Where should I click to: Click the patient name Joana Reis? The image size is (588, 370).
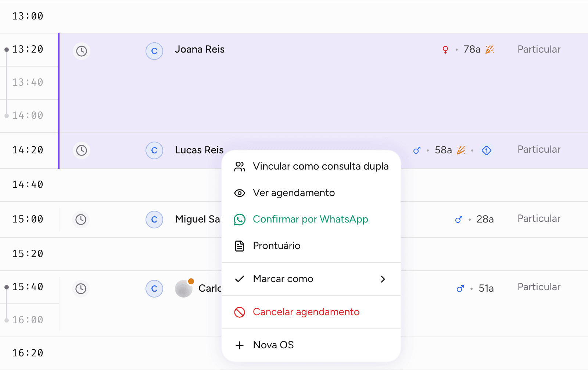[x=200, y=49]
